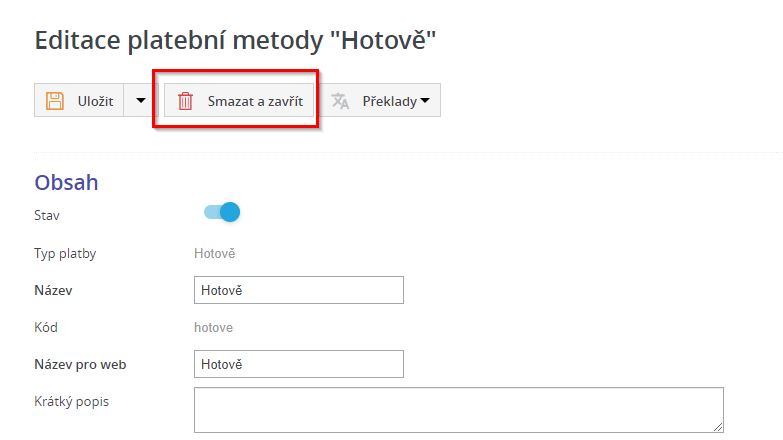Viewport: 783px width, 440px height.
Task: Open the Překlady menu
Action: click(x=388, y=100)
